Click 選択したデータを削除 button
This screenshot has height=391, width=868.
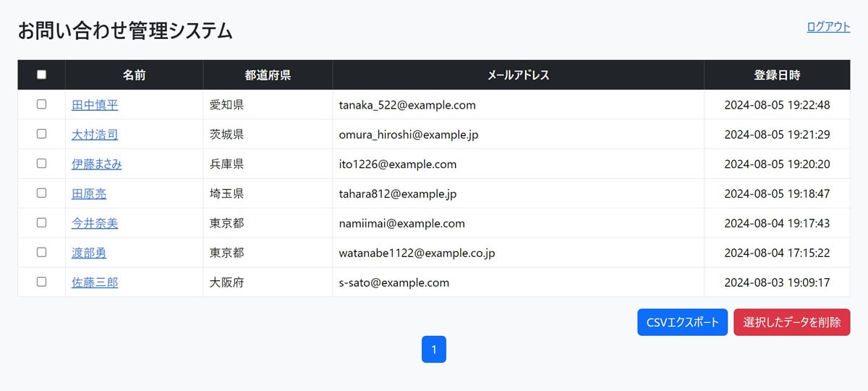pyautogui.click(x=792, y=322)
